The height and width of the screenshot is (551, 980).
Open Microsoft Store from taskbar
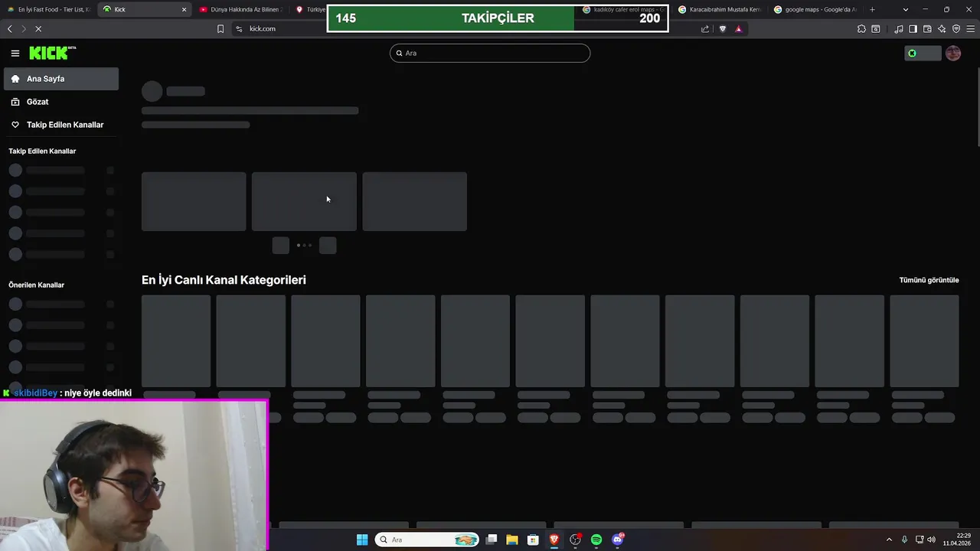pos(533,540)
